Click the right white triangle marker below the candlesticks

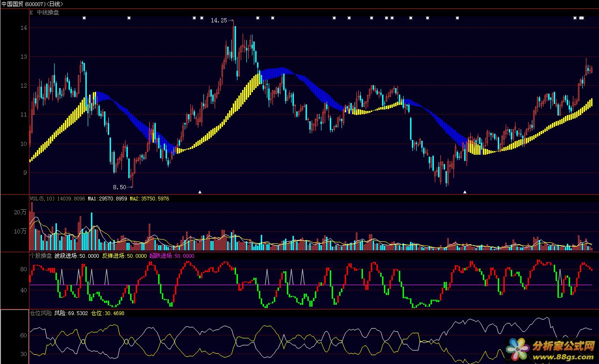pos(465,192)
